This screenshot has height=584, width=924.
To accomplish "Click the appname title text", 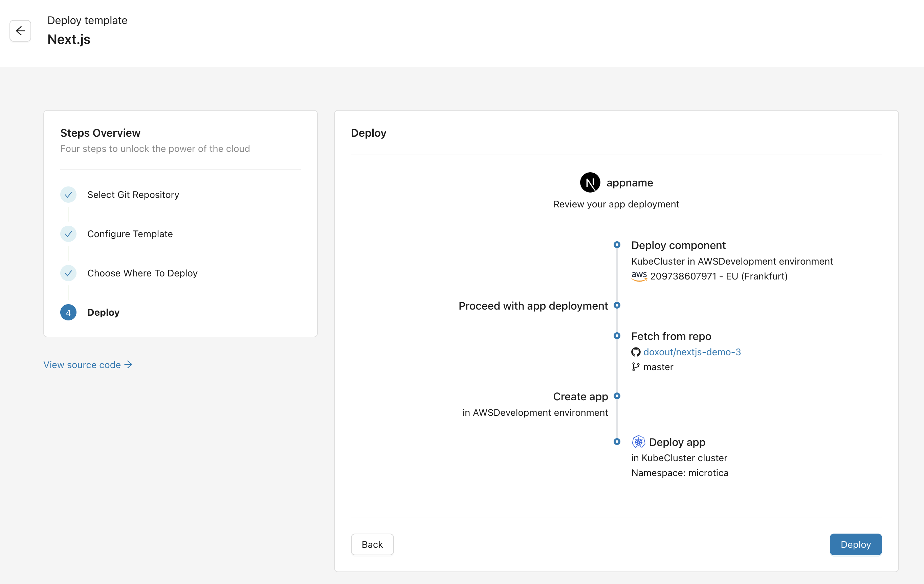I will [630, 183].
